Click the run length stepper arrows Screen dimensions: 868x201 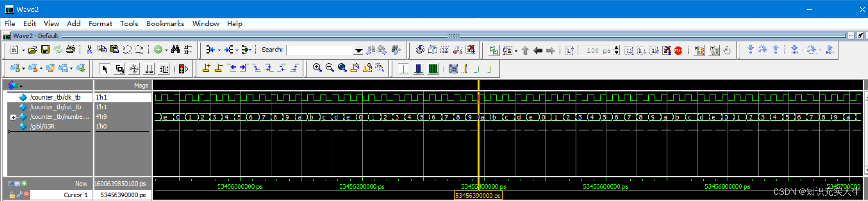(616, 50)
